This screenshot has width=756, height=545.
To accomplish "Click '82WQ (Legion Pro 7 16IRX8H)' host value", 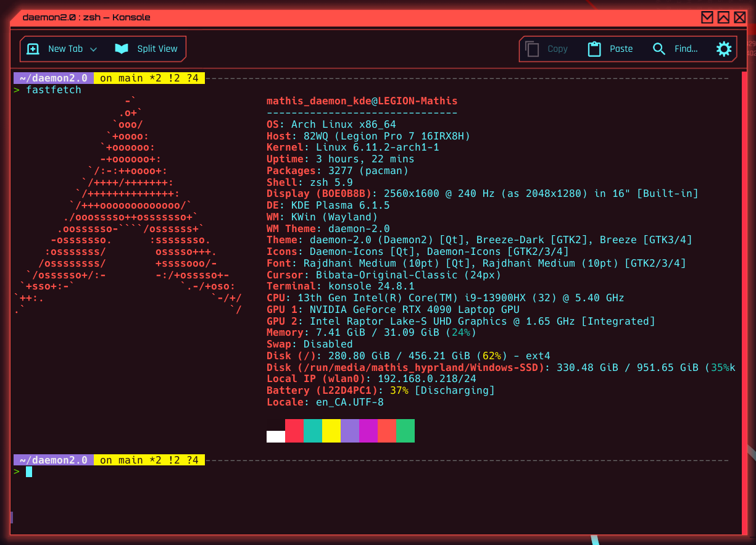I will pyautogui.click(x=387, y=136).
